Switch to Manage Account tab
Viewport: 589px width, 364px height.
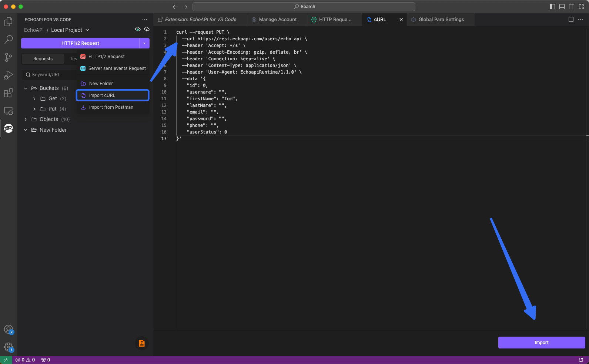click(277, 20)
